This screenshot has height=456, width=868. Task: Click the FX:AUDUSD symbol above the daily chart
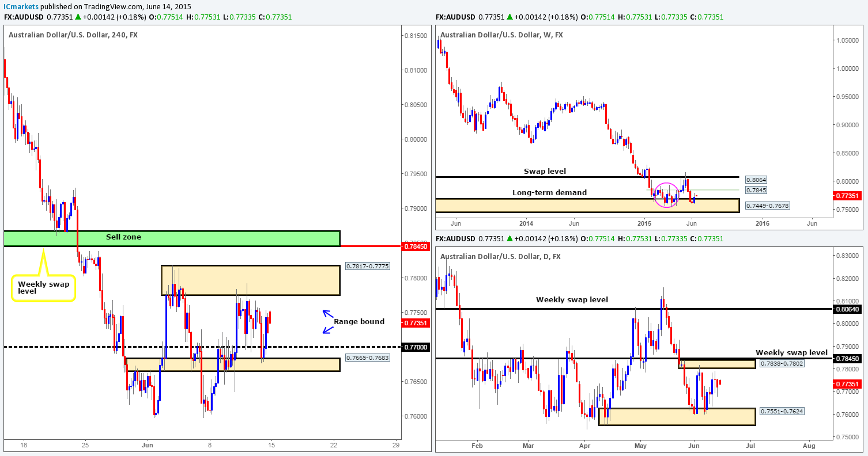click(x=456, y=238)
